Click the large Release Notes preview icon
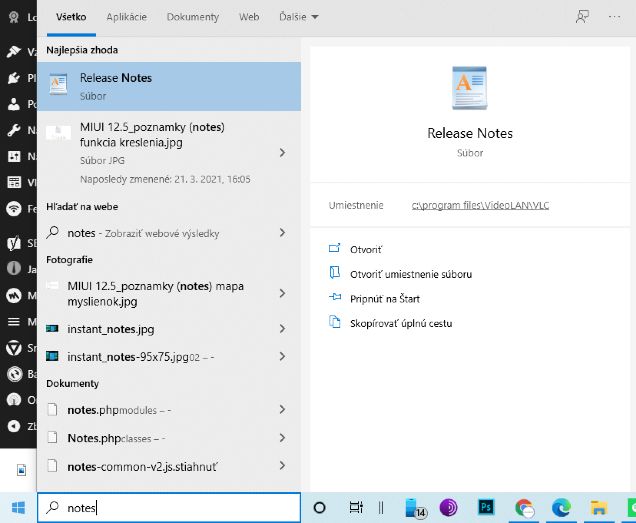Viewport: 636px width, 523px height. 470,88
